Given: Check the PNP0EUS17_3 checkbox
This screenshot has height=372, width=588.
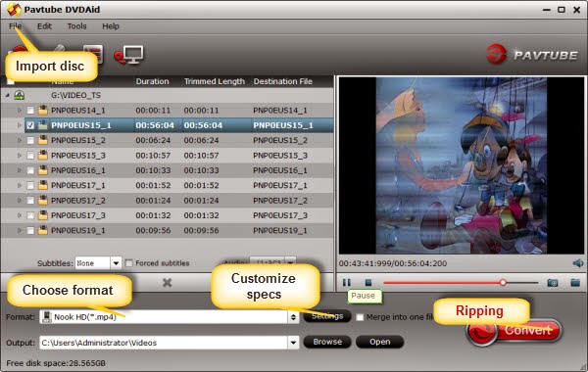Looking at the screenshot, I should coord(30,215).
